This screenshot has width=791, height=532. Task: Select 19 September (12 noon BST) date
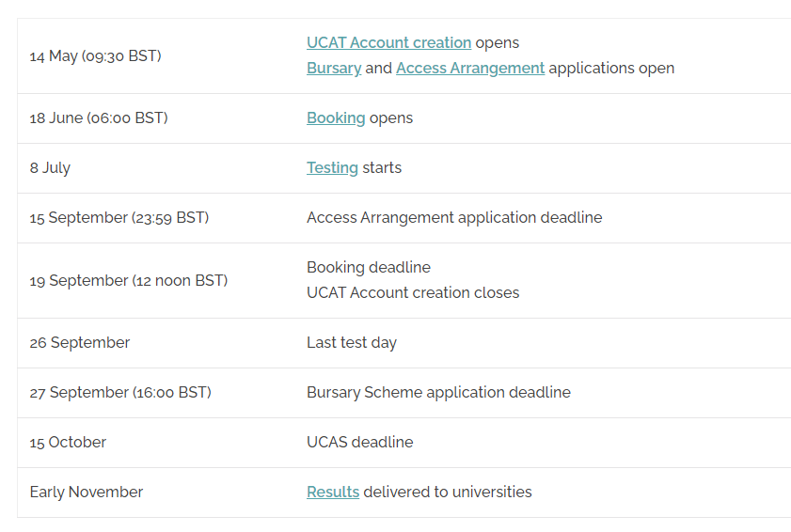coord(129,280)
